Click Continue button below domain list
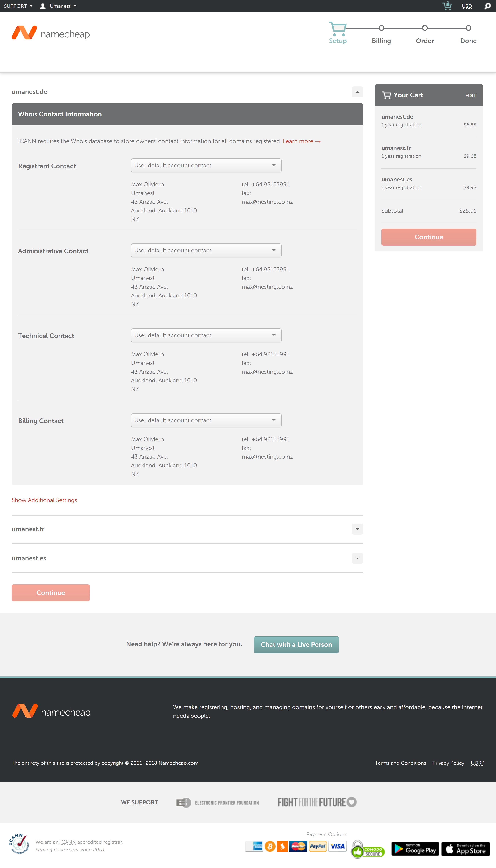The width and height of the screenshot is (496, 868). click(x=50, y=592)
